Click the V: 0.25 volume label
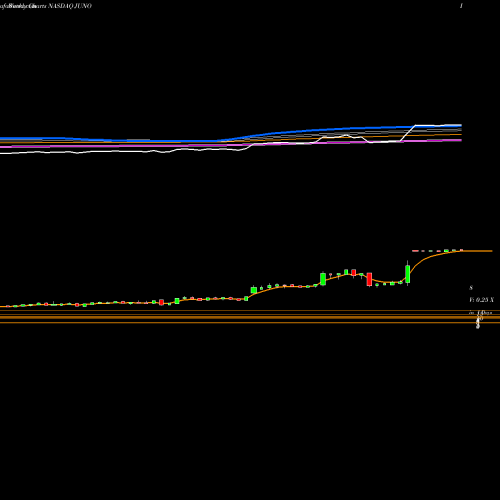500x500 pixels. pyautogui.click(x=481, y=300)
